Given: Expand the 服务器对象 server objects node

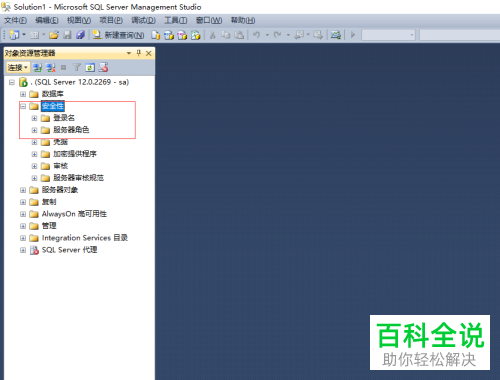Looking at the screenshot, I should point(23,190).
